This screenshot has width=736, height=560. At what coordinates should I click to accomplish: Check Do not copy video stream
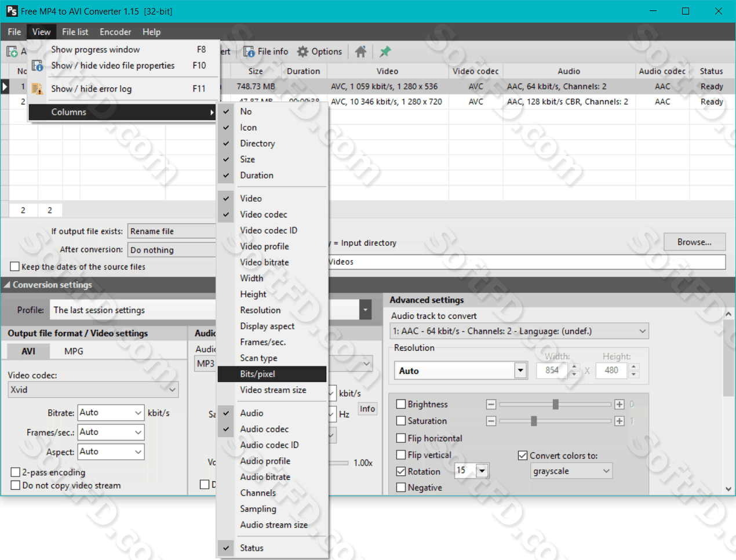tap(16, 485)
